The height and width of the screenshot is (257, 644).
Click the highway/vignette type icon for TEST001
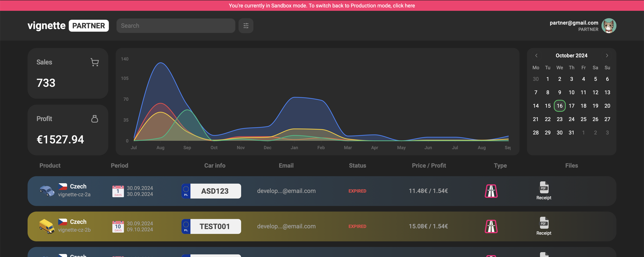(x=492, y=226)
